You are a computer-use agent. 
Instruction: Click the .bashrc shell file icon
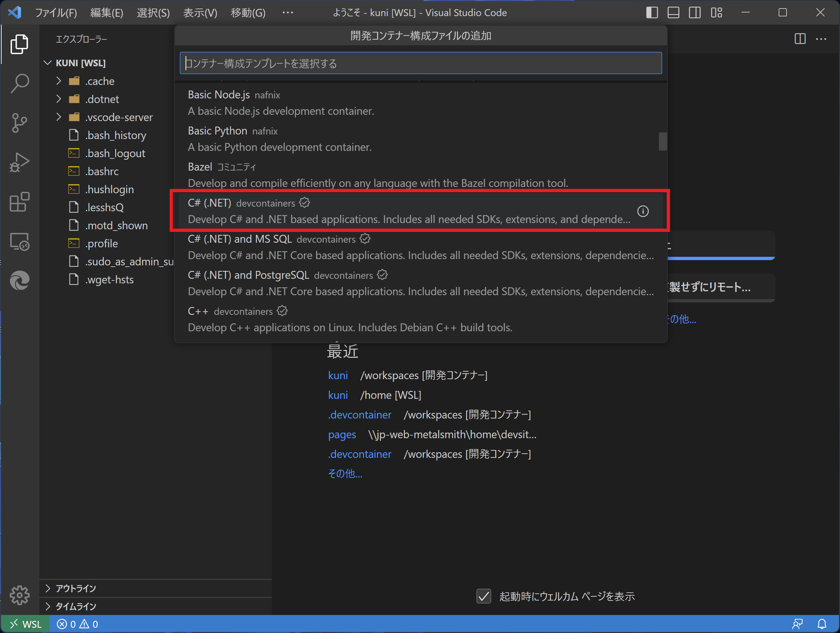pyautogui.click(x=74, y=171)
